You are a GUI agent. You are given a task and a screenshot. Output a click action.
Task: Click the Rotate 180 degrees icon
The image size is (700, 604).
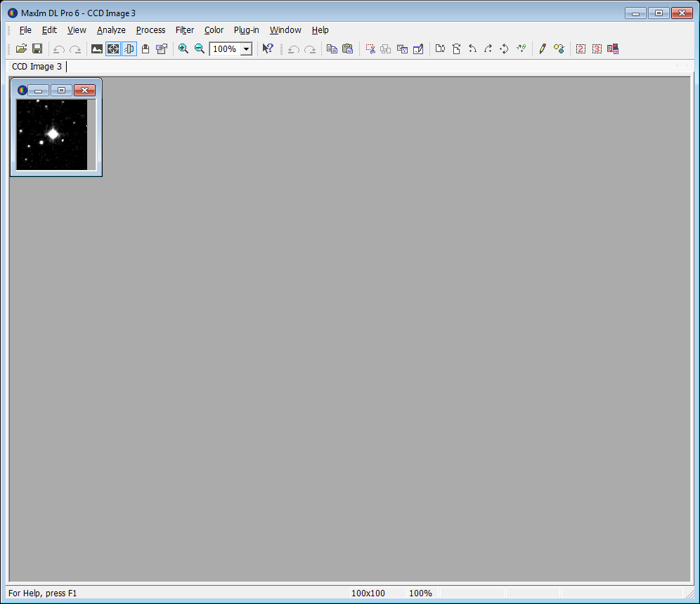tap(504, 48)
